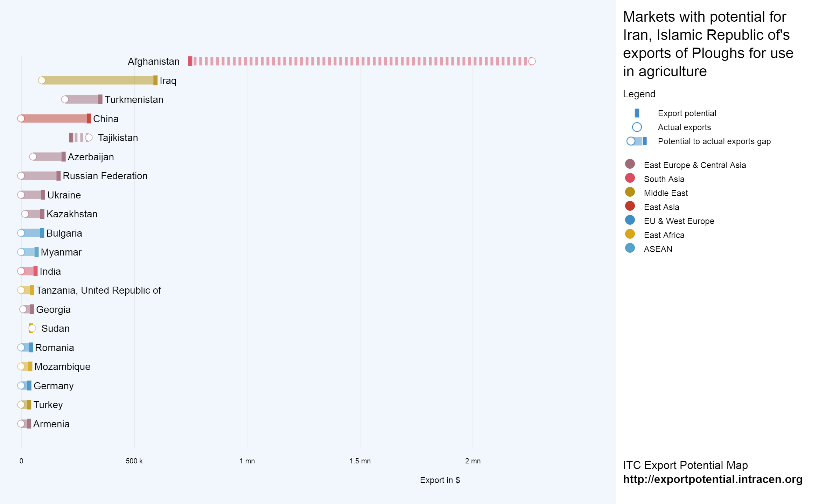
Task: Click the Turkmenistan country label
Action: pos(134,100)
